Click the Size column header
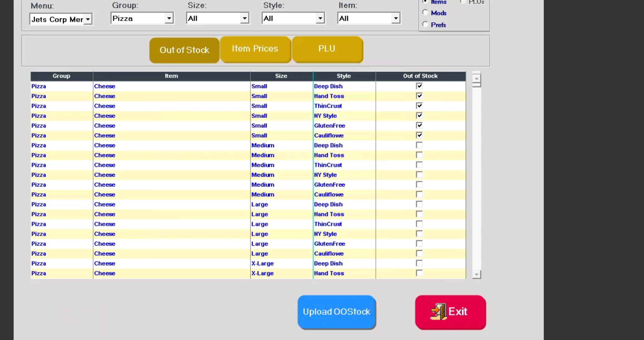The width and height of the screenshot is (644, 340). pyautogui.click(x=281, y=76)
